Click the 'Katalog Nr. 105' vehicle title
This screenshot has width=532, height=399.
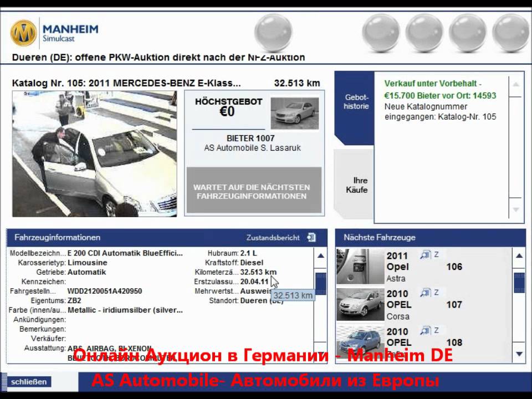pos(126,83)
